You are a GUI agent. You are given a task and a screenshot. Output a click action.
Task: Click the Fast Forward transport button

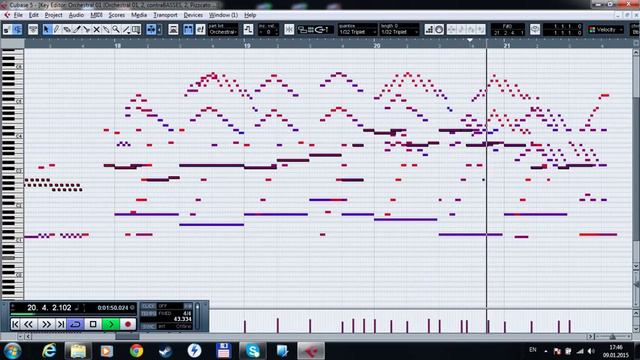point(46,324)
